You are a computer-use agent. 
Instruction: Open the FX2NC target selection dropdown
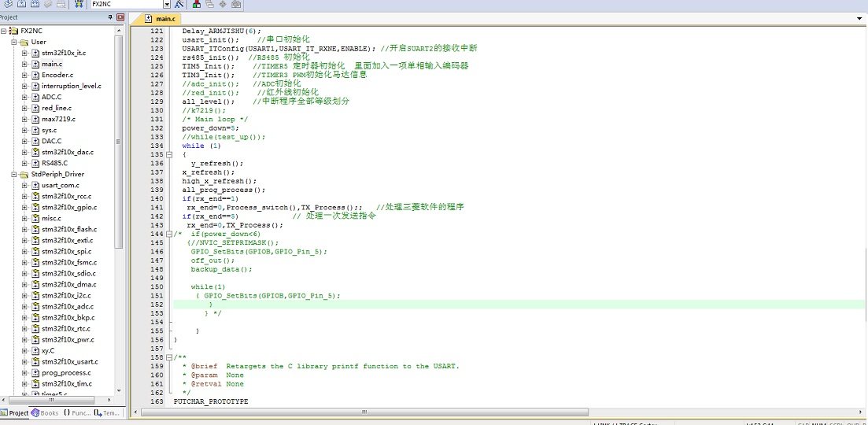point(167,4)
